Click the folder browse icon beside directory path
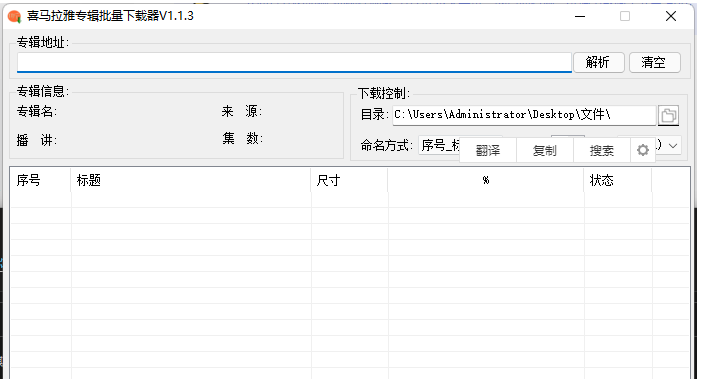The width and height of the screenshot is (701, 379). coord(668,115)
